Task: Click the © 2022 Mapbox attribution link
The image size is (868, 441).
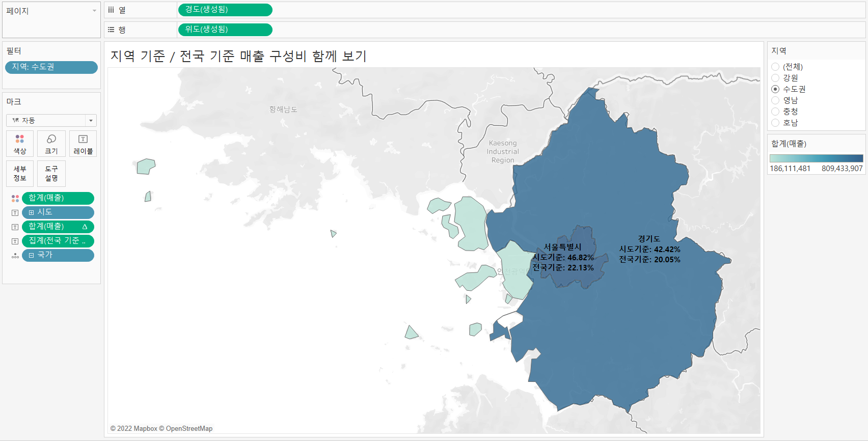Action: tap(134, 429)
